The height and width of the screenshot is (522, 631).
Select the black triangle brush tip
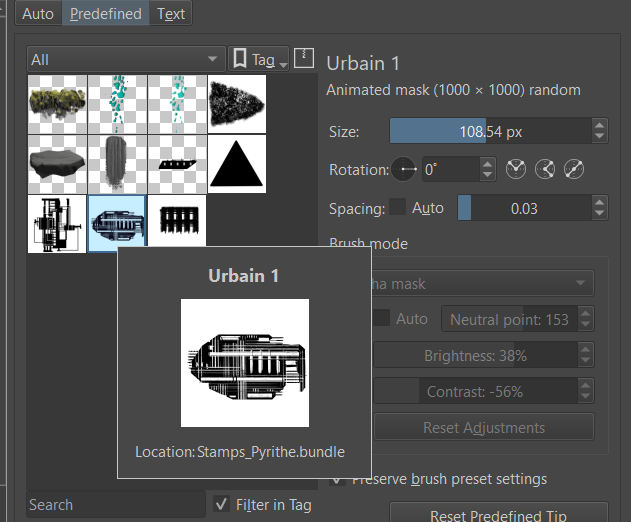237,165
